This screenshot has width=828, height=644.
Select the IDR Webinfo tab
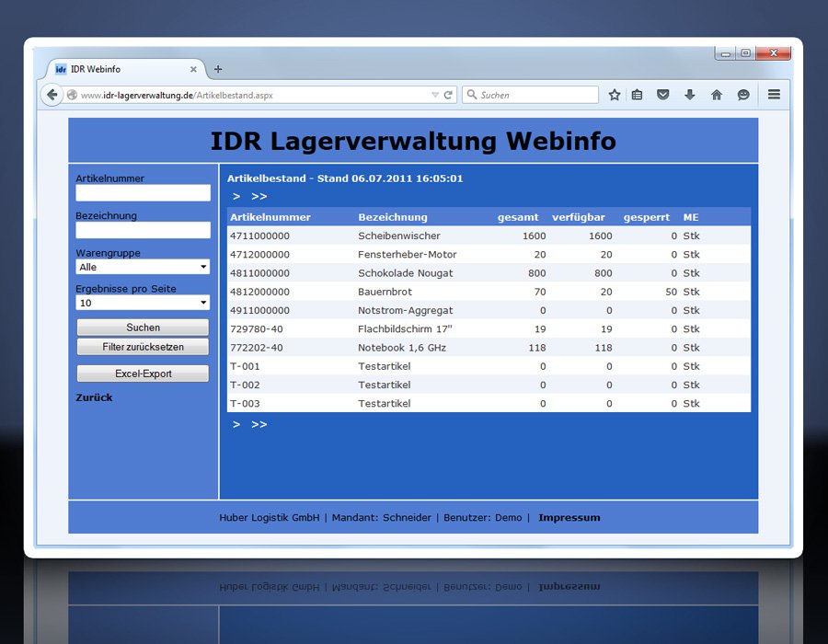pos(125,69)
